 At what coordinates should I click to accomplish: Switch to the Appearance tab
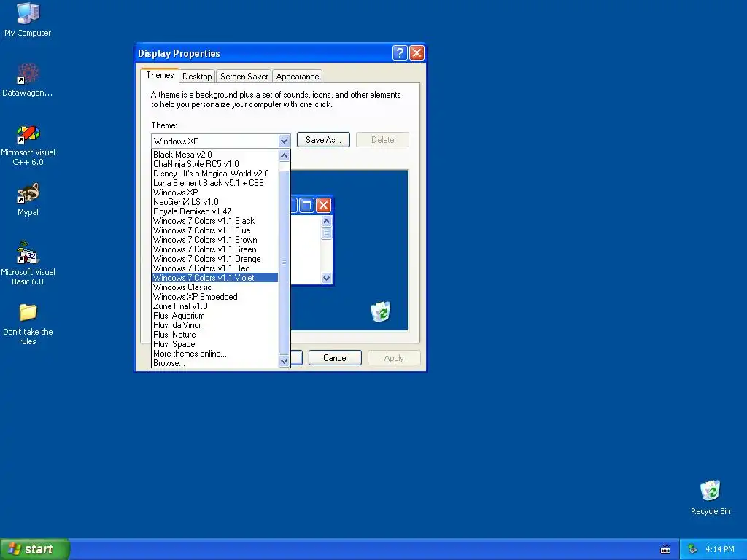click(298, 76)
